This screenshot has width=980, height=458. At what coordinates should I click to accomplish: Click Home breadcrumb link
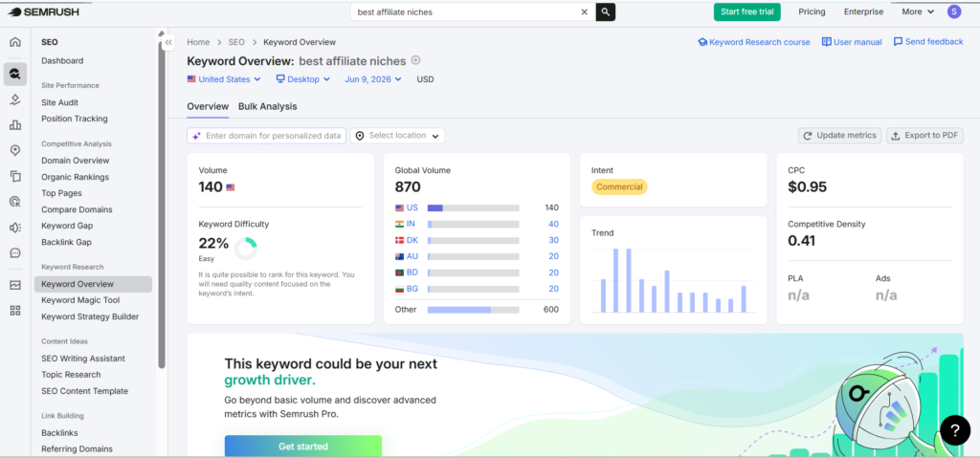click(198, 42)
